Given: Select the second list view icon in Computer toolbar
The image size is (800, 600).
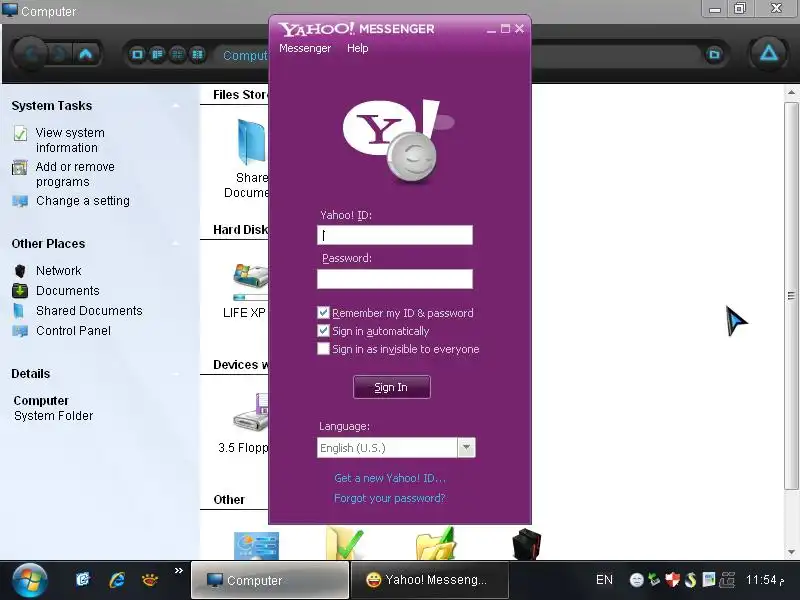Looking at the screenshot, I should (157, 54).
